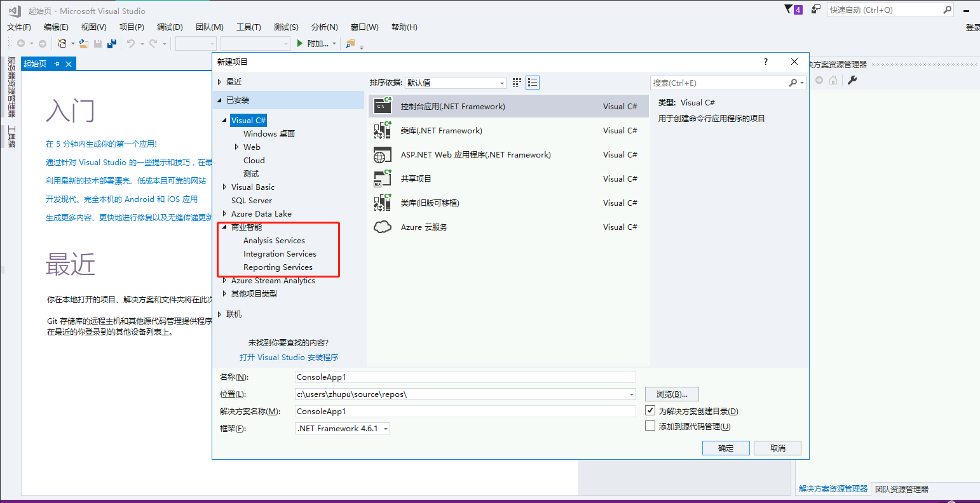
Task: Collapse the Visual C# tree node
Action: (224, 120)
